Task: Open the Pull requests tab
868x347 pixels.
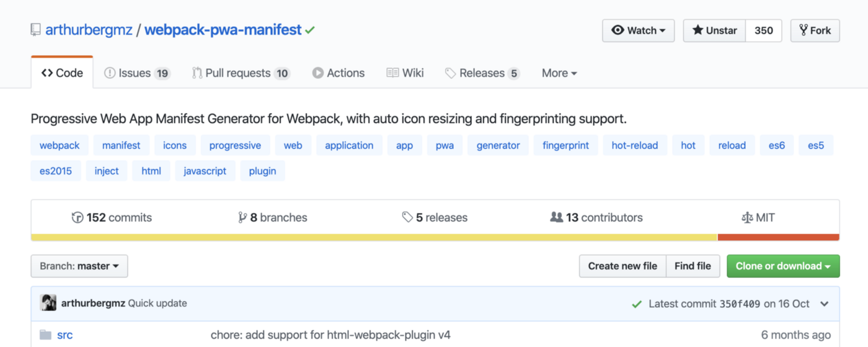Action: pyautogui.click(x=241, y=73)
